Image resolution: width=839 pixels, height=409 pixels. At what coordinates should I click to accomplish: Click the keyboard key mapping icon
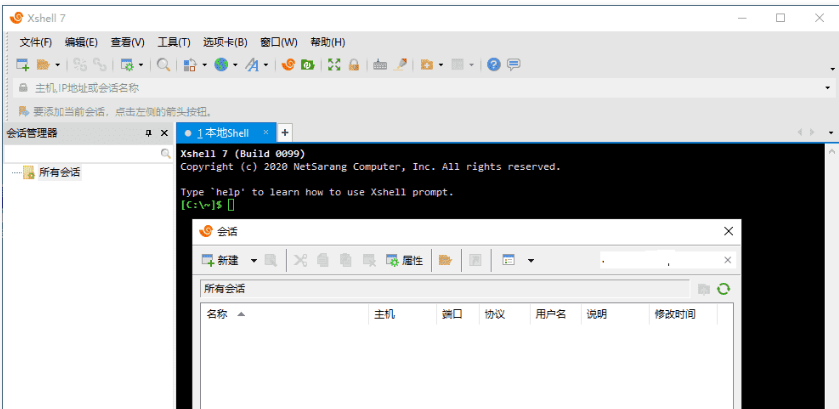[x=380, y=65]
